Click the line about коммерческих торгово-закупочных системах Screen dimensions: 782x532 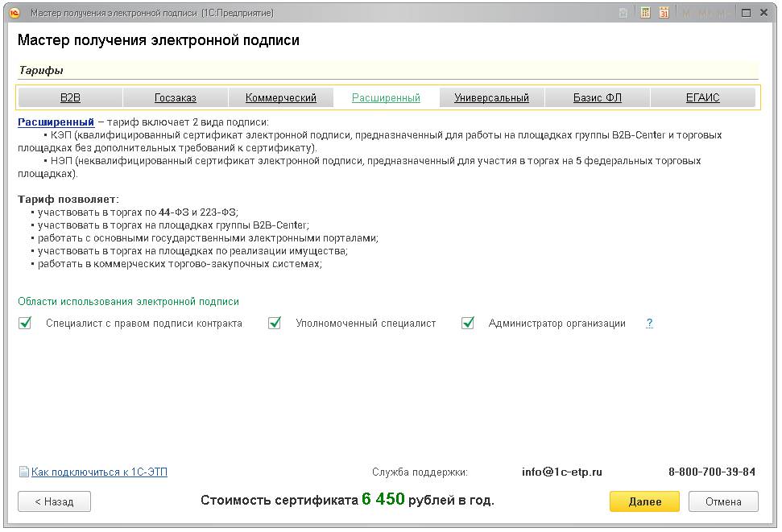pos(180,264)
